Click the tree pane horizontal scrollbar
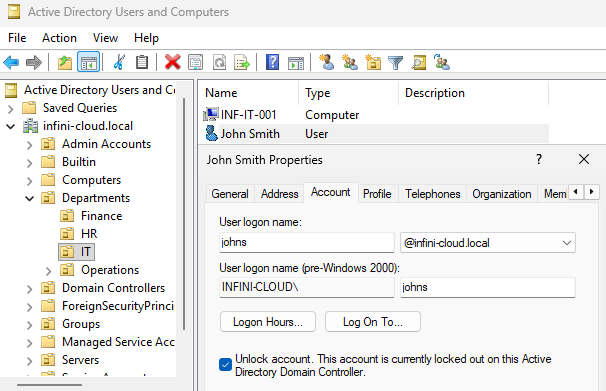Screen dimensions: 606x391 [x=49, y=385]
